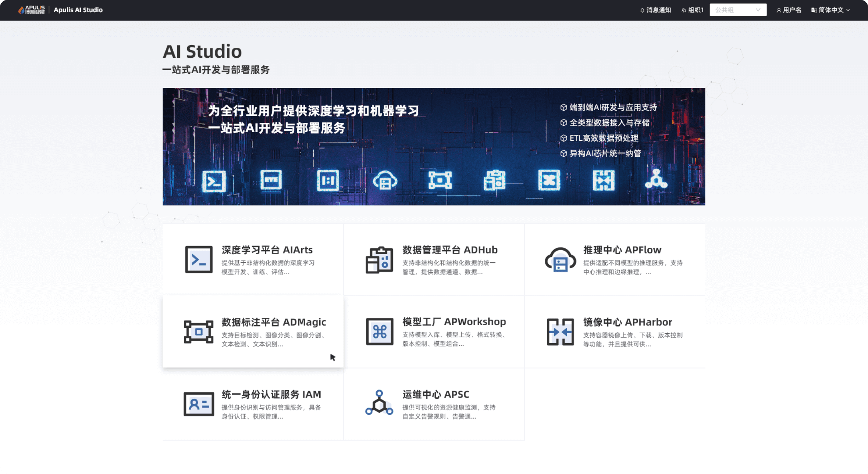Click the APHarbor merge arrows icon
Screen dimensions: 868x474
pos(560,332)
